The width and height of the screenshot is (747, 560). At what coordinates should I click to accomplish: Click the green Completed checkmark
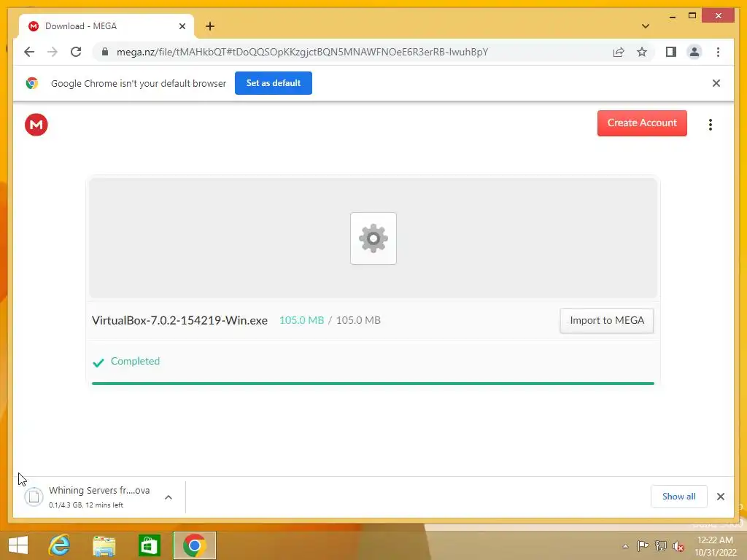tap(98, 363)
